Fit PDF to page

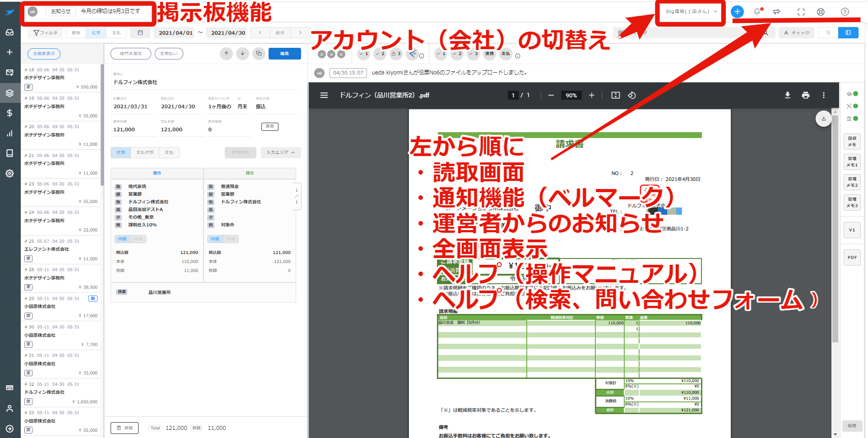tap(616, 95)
